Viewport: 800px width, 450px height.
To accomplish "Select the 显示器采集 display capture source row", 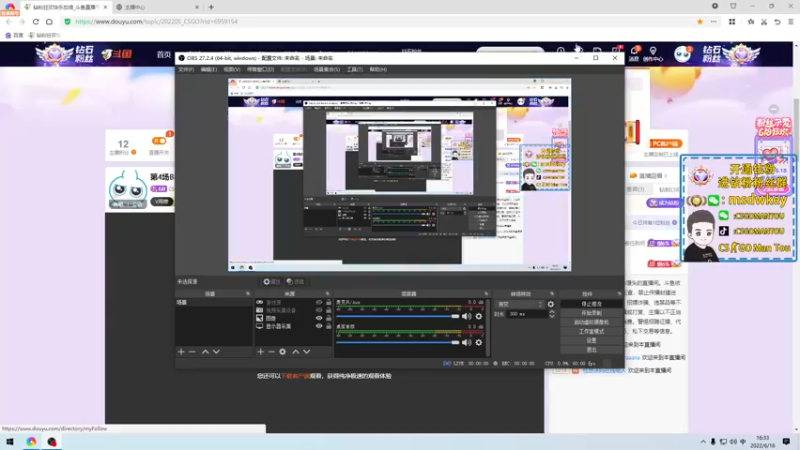I will pyautogui.click(x=293, y=326).
